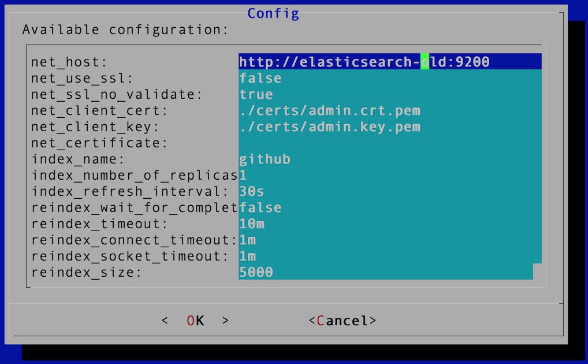This screenshot has width=588, height=364.
Task: Select the reindex_timeout 10m field
Action: pyautogui.click(x=390, y=223)
